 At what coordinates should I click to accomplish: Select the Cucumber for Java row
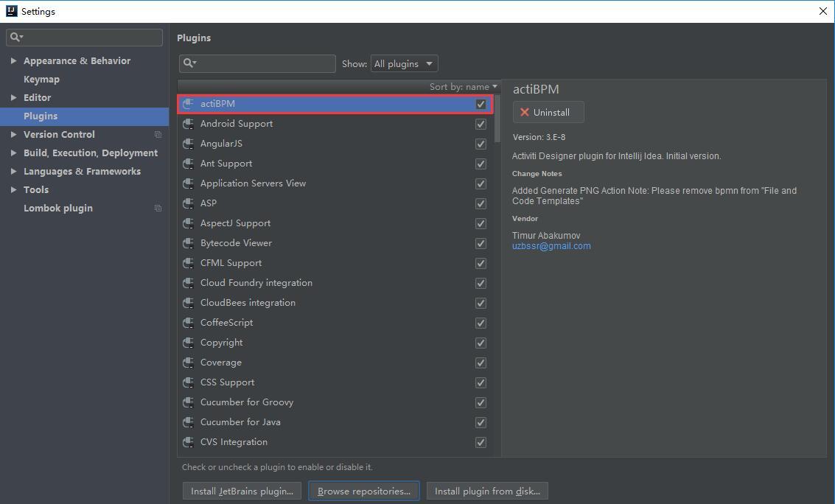335,422
